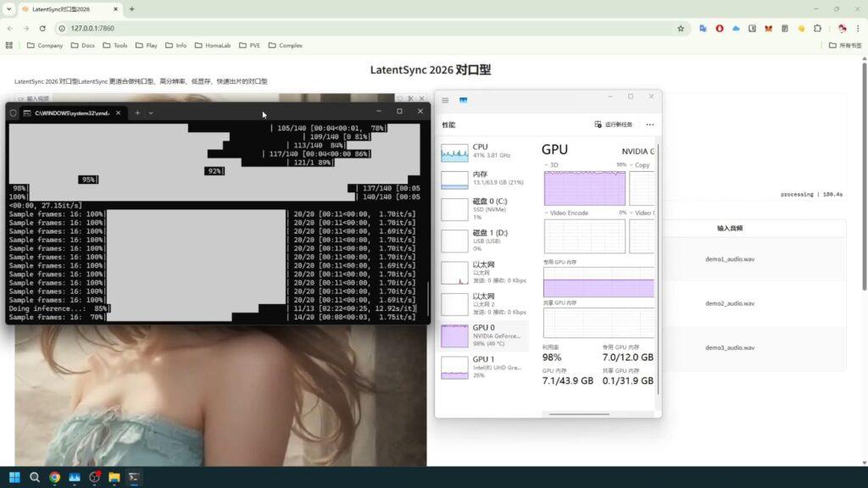Open the Docs bookmarks folder
The width and height of the screenshot is (868, 488).
[x=83, y=46]
